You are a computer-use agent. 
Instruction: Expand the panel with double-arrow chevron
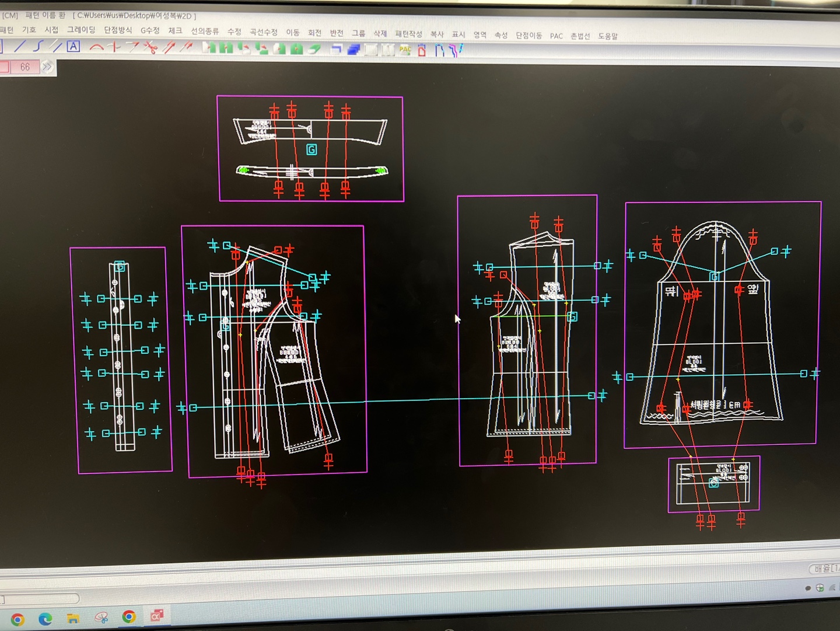pyautogui.click(x=47, y=67)
